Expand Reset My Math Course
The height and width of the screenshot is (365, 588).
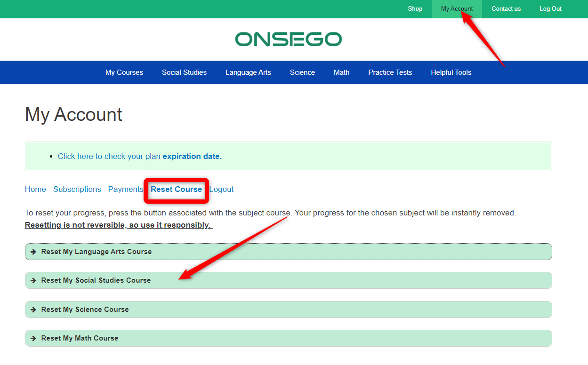click(288, 338)
